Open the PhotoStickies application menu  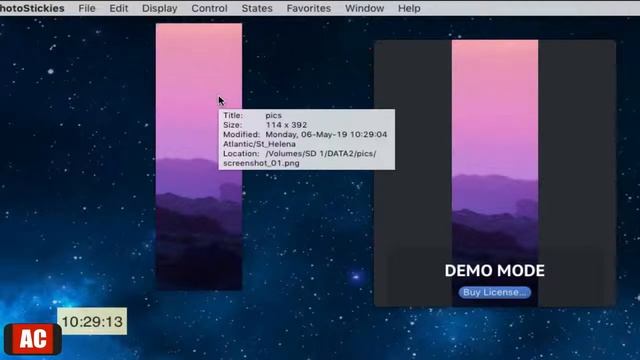(x=32, y=8)
